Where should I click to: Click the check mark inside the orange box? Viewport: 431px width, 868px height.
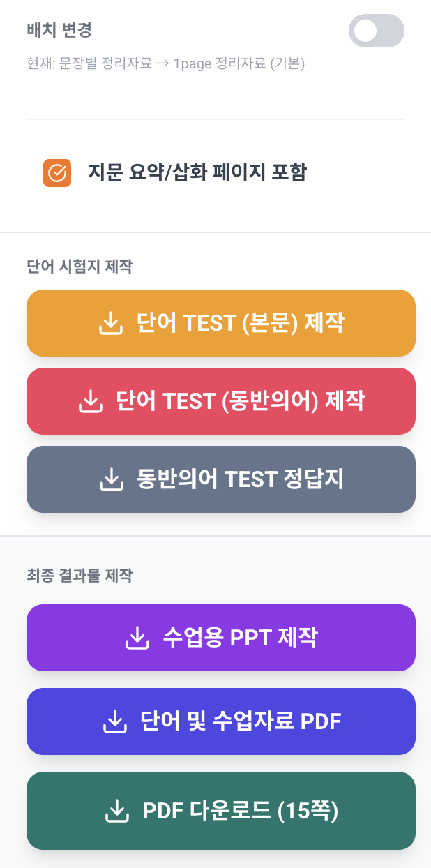click(x=57, y=173)
